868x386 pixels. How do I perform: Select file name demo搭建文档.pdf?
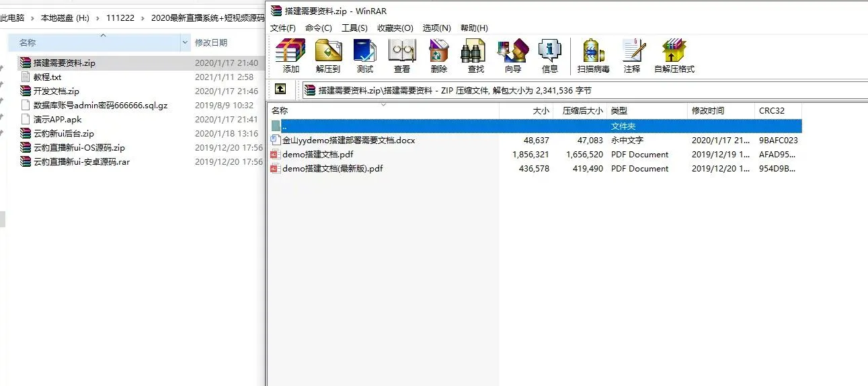click(x=318, y=154)
